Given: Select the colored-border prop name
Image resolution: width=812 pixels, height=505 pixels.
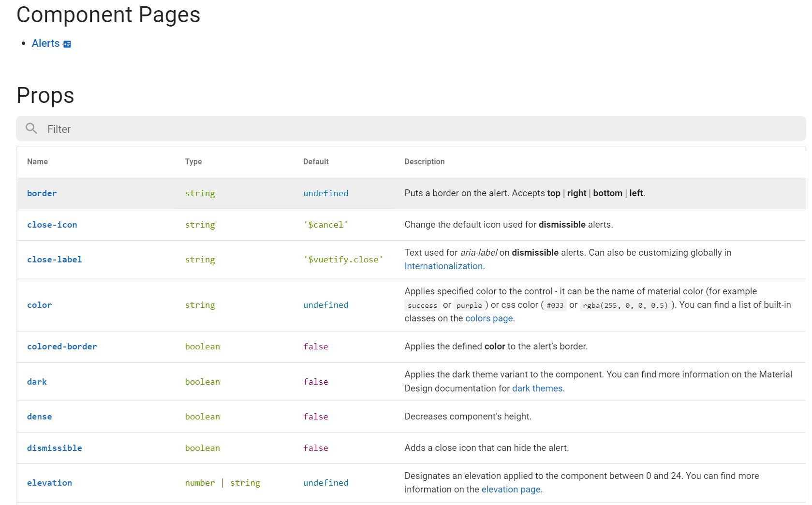Looking at the screenshot, I should [x=62, y=346].
